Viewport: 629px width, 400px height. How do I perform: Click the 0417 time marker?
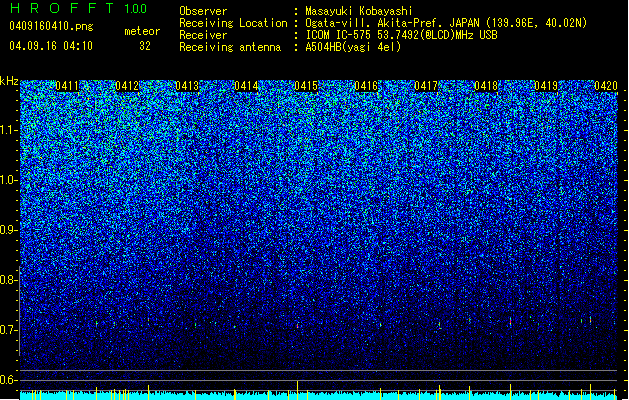(426, 86)
